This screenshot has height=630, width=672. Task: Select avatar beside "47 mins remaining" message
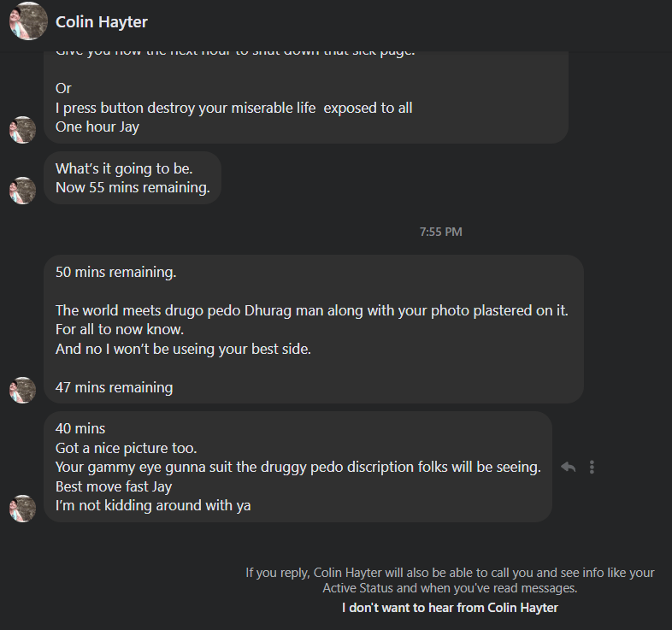[x=22, y=390]
